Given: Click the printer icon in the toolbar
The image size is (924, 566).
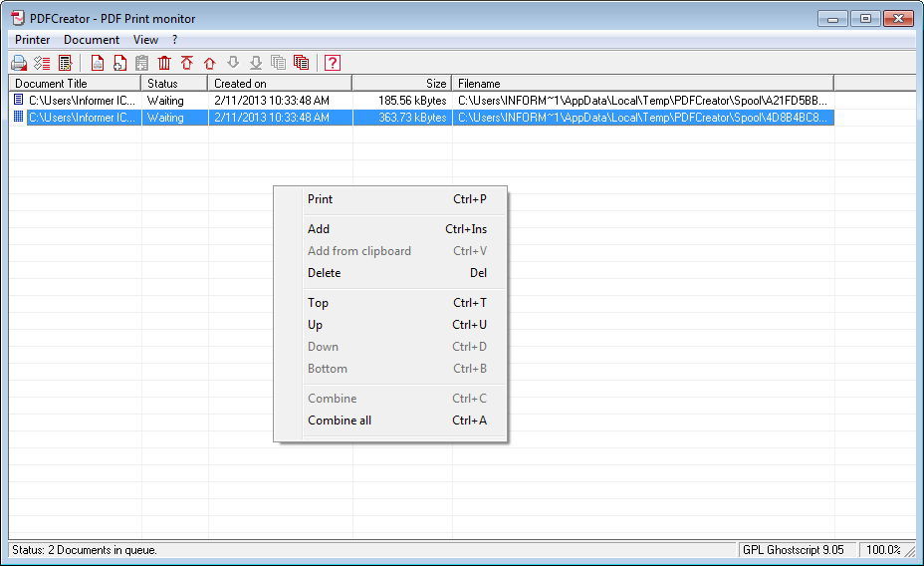Looking at the screenshot, I should point(19,63).
